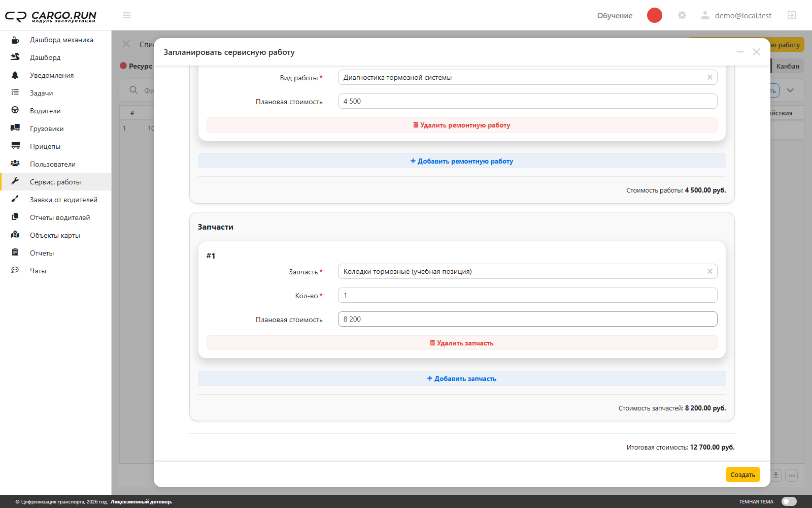
Task: Click the CARGO.RUN logo
Action: point(51,16)
